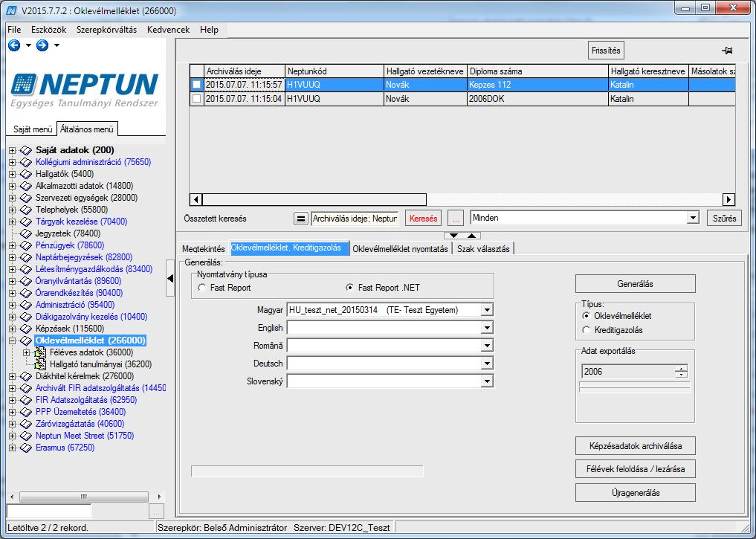
Task: Switch to the Oklevélmelléklet nyomtatás tab
Action: click(x=400, y=249)
